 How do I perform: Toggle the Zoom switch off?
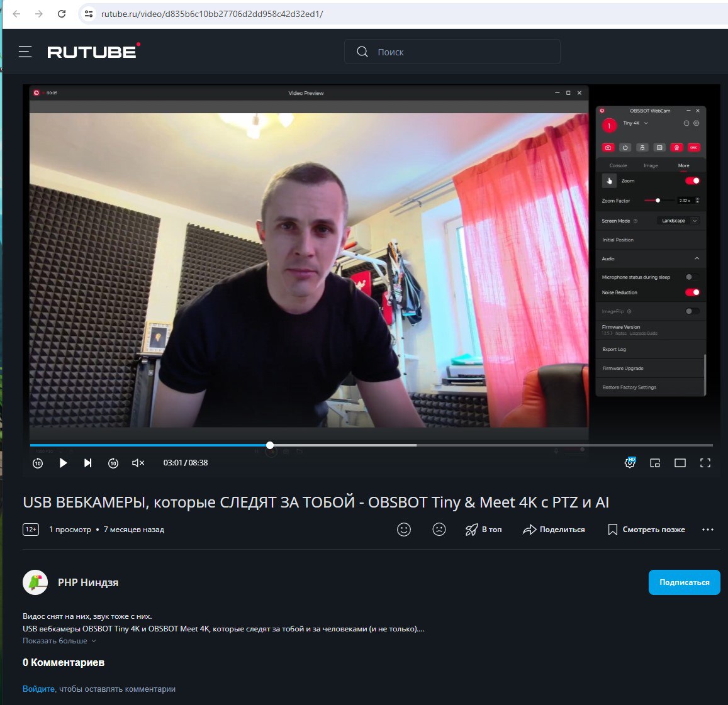point(692,180)
